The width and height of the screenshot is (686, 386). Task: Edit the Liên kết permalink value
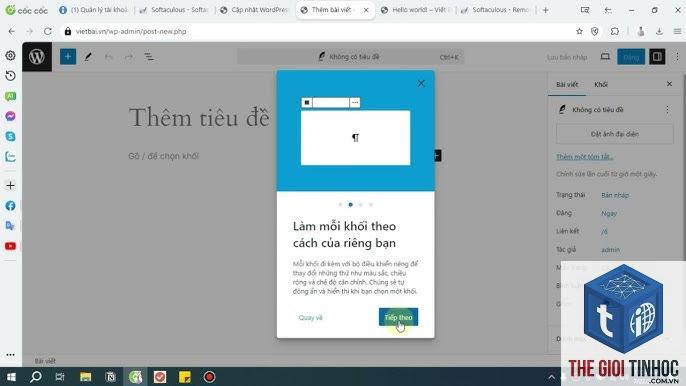point(604,232)
